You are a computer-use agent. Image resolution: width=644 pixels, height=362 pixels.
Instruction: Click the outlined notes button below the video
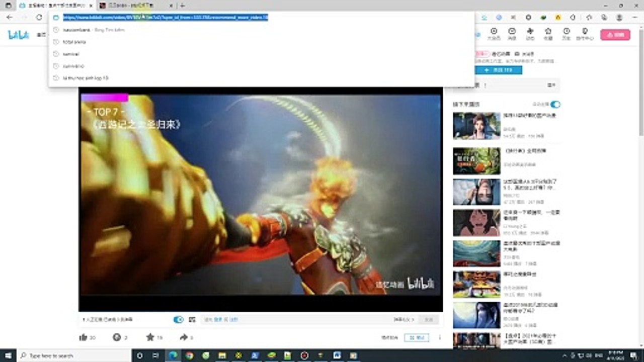[417, 337]
